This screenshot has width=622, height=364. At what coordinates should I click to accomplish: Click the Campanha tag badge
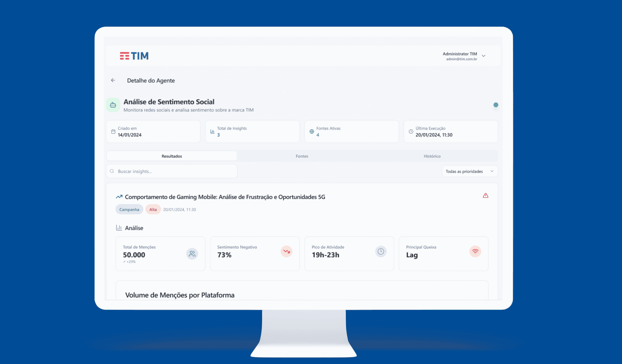point(129,210)
